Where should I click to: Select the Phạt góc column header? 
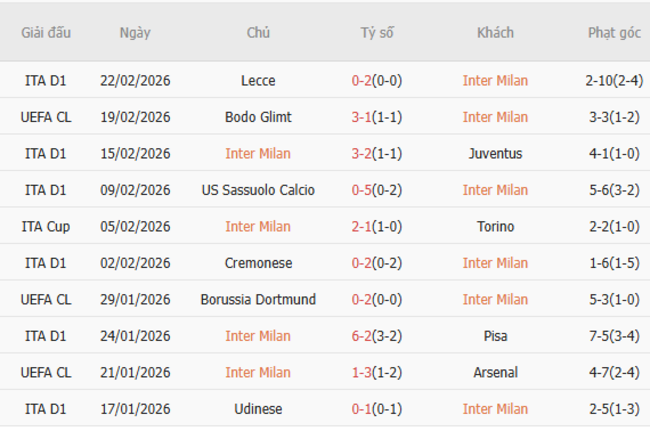[614, 33]
